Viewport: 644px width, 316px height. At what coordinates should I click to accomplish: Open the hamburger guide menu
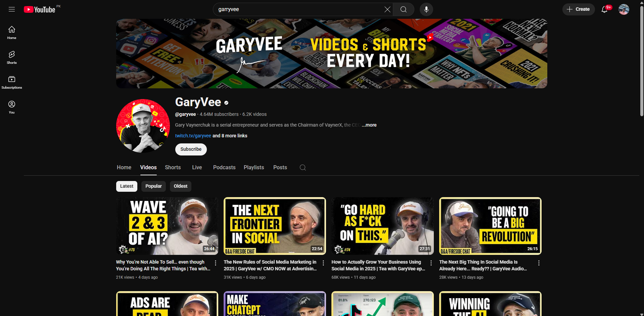(x=12, y=9)
